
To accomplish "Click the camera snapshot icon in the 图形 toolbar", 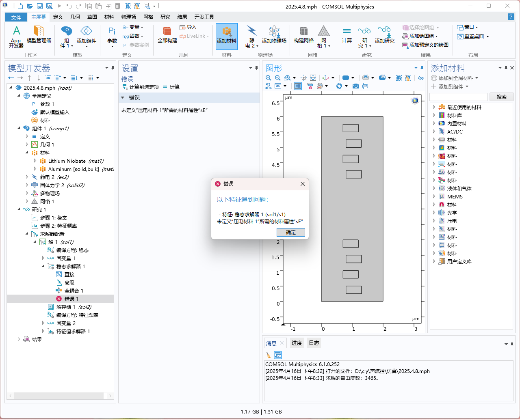I will (x=356, y=86).
